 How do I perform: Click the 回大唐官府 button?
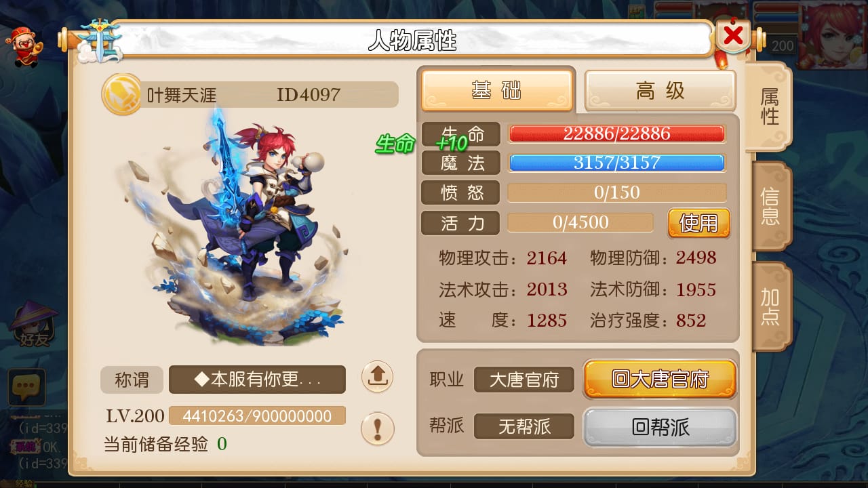coord(660,379)
